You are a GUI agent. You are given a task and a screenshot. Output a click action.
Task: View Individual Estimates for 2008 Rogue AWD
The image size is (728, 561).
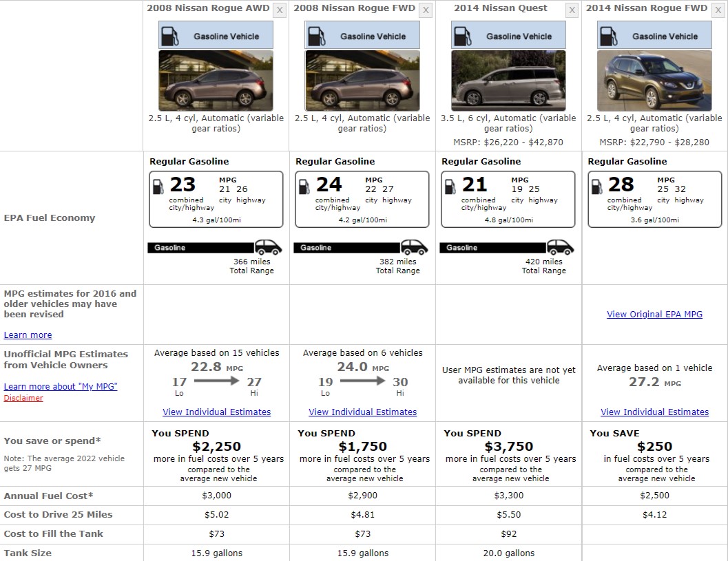pos(216,412)
